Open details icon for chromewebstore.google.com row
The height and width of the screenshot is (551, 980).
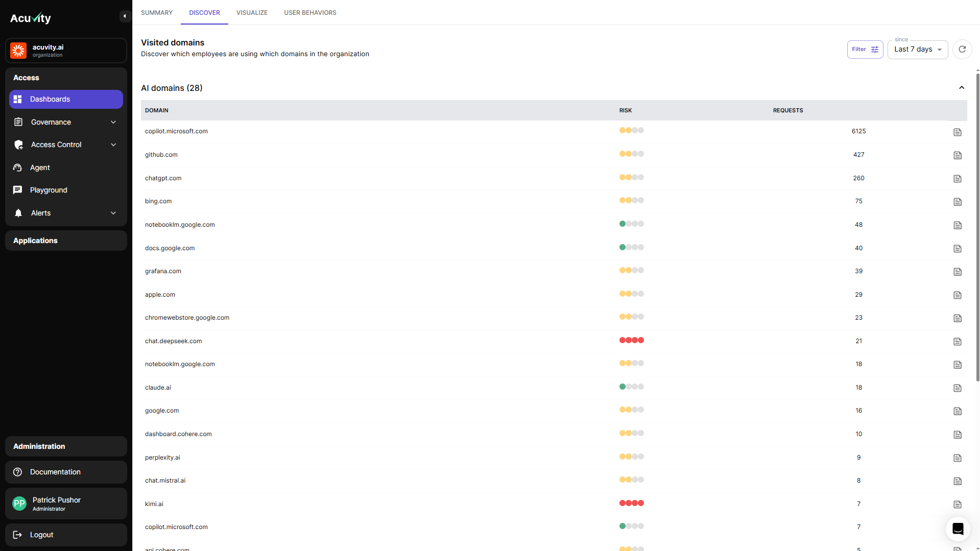point(958,318)
